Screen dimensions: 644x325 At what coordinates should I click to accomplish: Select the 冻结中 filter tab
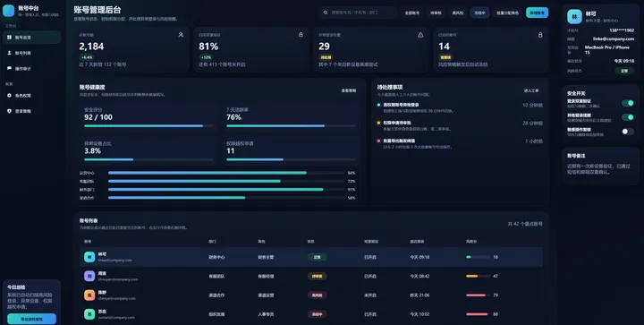click(479, 13)
